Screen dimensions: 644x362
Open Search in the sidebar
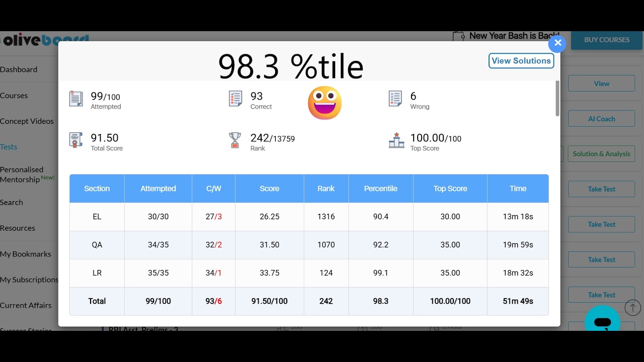12,203
